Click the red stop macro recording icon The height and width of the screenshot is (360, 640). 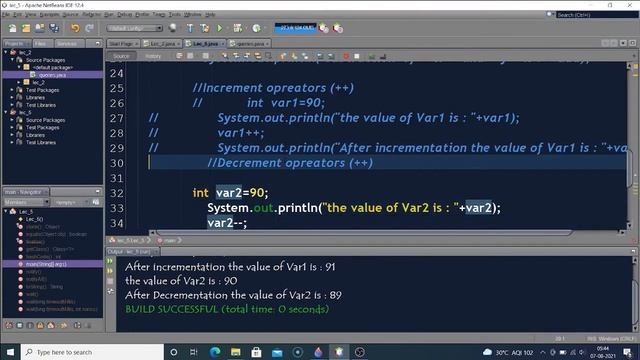(x=346, y=56)
